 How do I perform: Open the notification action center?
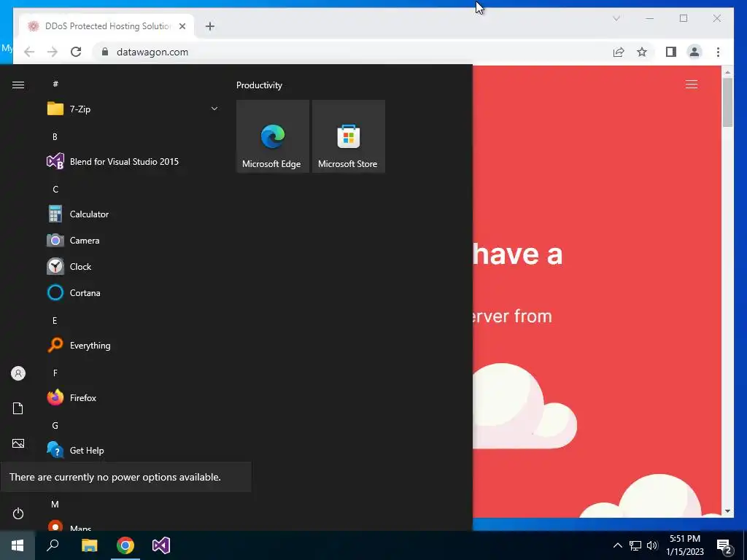pyautogui.click(x=724, y=545)
